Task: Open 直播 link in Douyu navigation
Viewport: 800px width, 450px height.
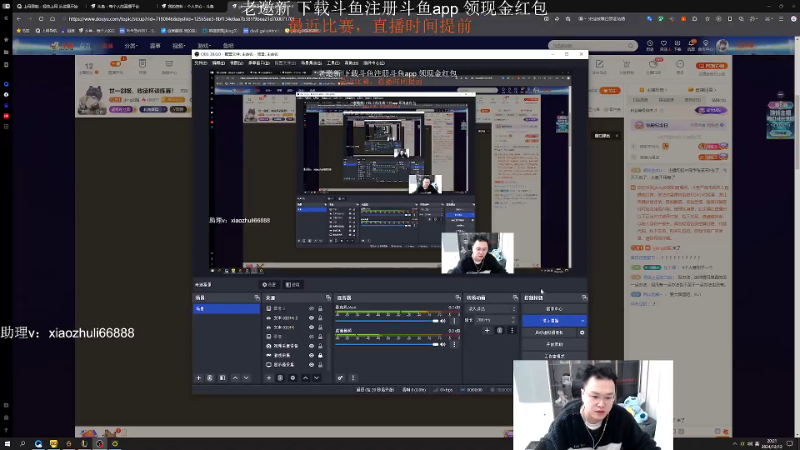Action: tap(107, 46)
